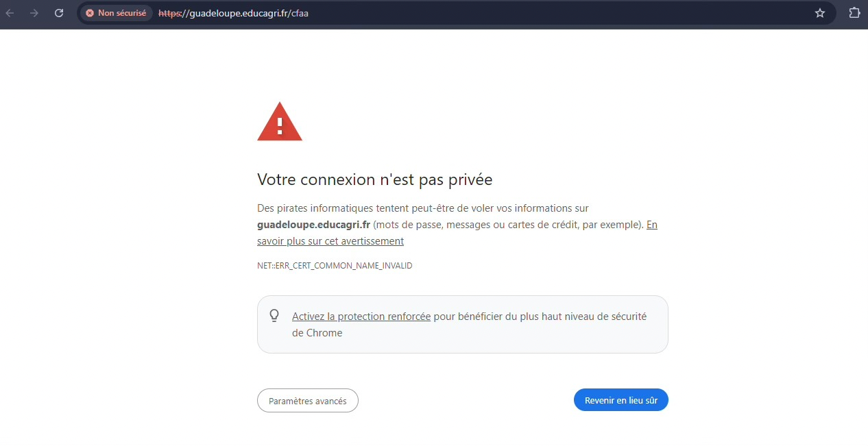Click the NET::ERR_CERT_COMMON_NAME_INVALID error code
Screen dimensions: 868x446
point(335,265)
